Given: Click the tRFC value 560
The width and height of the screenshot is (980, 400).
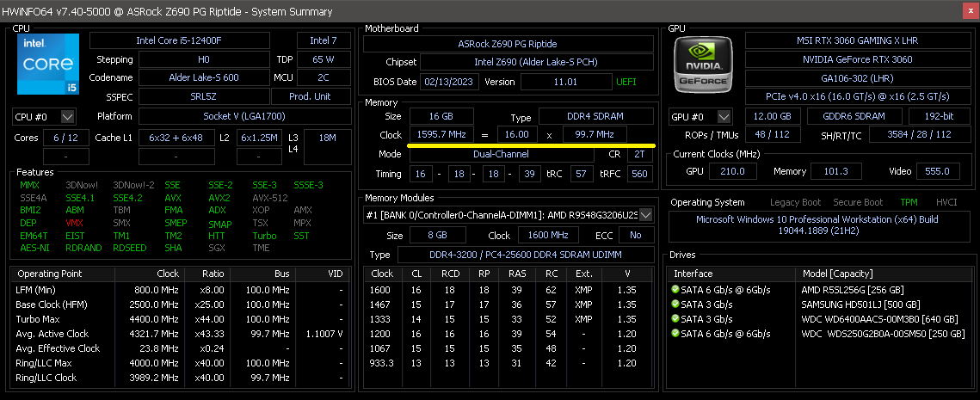Looking at the screenshot, I should 639,174.
